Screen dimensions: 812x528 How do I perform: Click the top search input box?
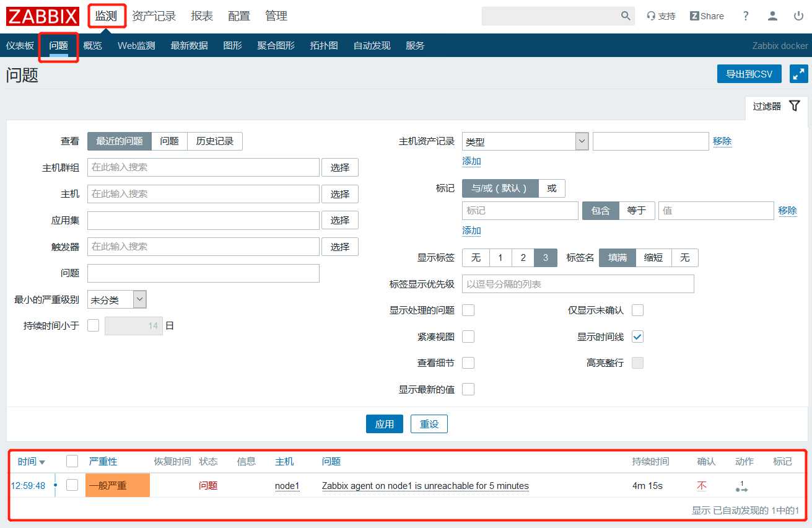point(551,16)
